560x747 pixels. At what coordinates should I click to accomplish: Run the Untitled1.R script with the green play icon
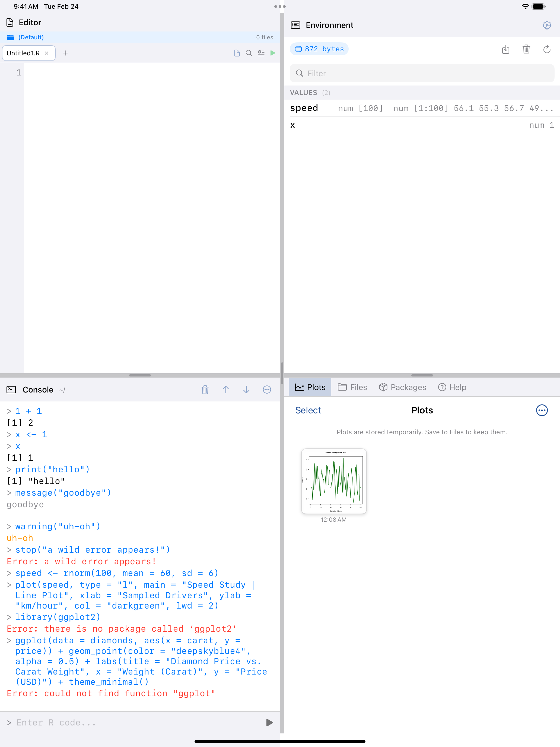pos(273,53)
